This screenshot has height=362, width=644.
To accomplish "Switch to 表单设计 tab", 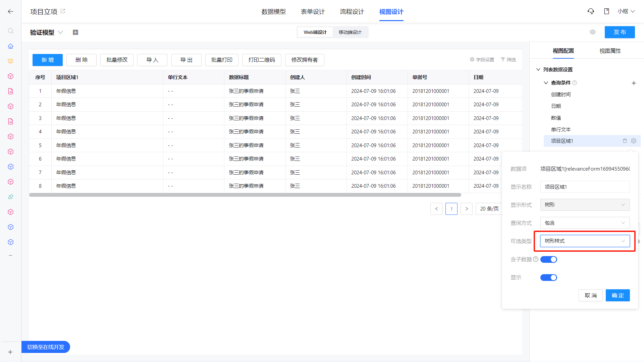I will point(313,12).
